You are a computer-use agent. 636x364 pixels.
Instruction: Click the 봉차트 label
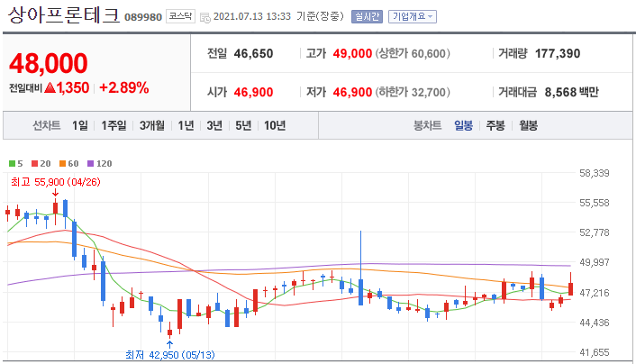427,126
